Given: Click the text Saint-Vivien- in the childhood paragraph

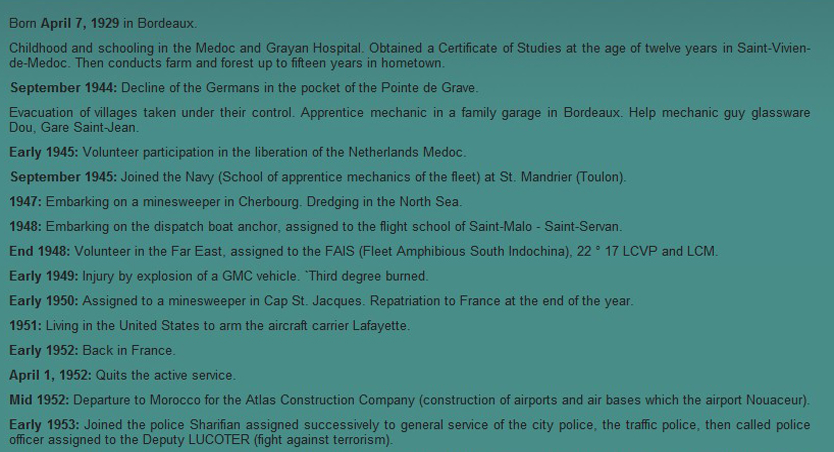Looking at the screenshot, I should [x=773, y=48].
